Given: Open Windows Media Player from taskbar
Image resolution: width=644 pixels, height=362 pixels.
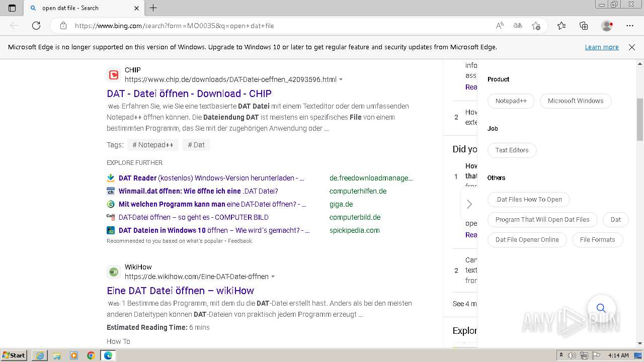Looking at the screenshot, I should coord(74,355).
